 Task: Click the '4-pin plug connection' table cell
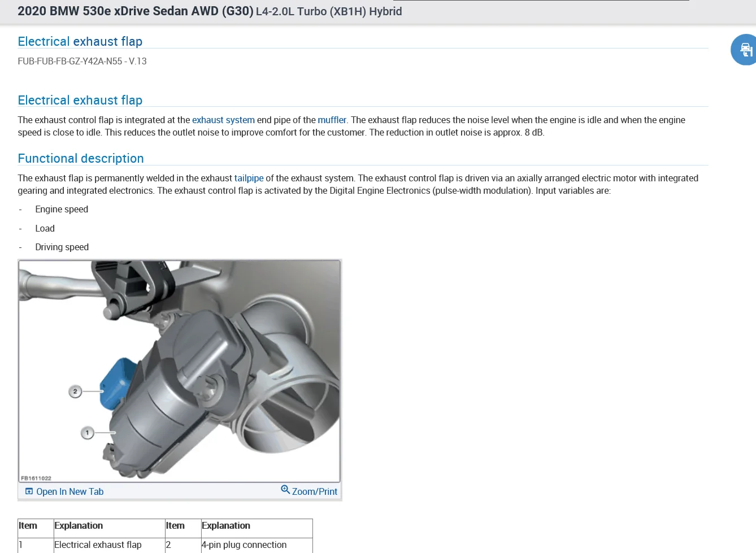point(257,545)
